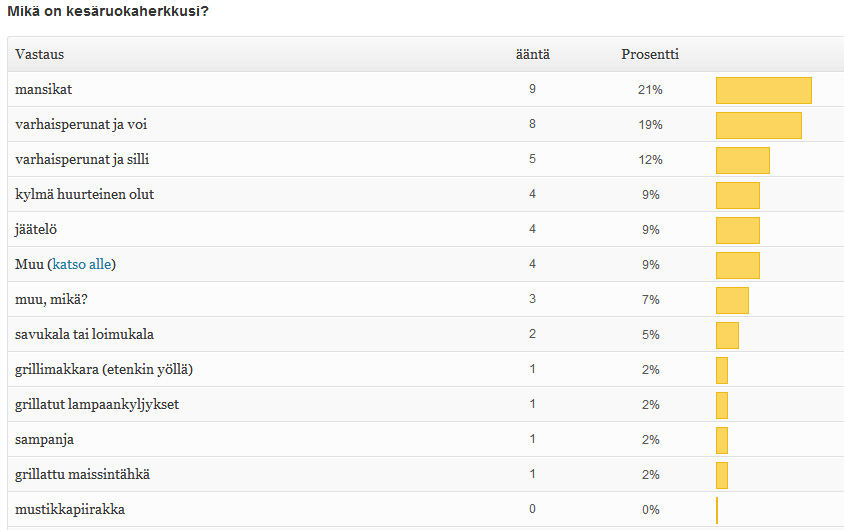
Task: Click the yellow bar for jäätelö
Action: [737, 230]
